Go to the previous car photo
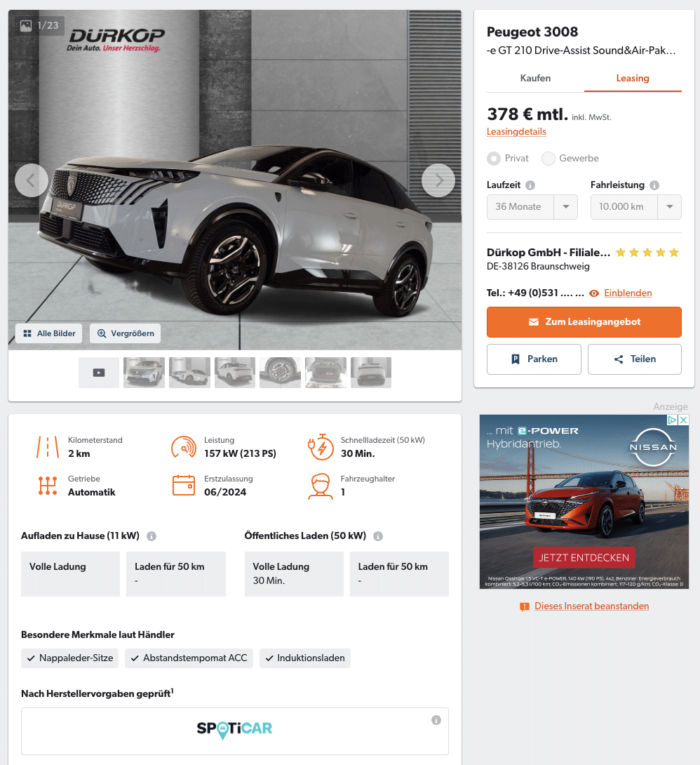 tap(32, 180)
